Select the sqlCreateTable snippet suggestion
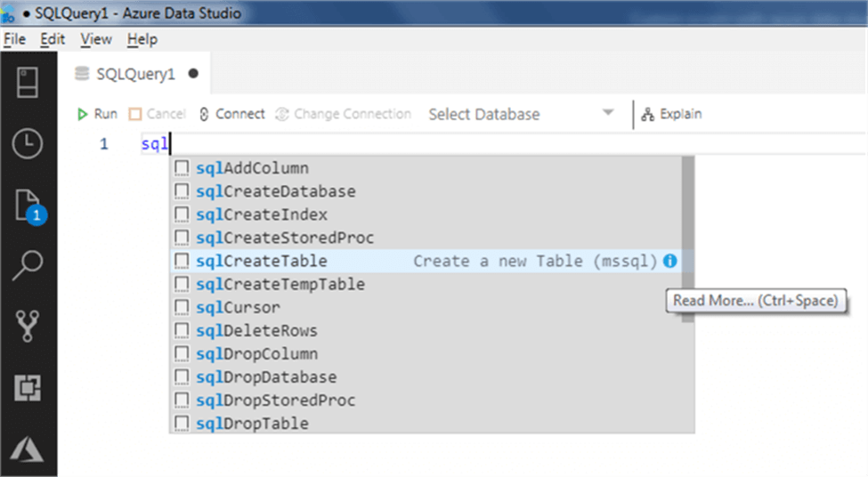The height and width of the screenshot is (477, 868). pyautogui.click(x=262, y=261)
